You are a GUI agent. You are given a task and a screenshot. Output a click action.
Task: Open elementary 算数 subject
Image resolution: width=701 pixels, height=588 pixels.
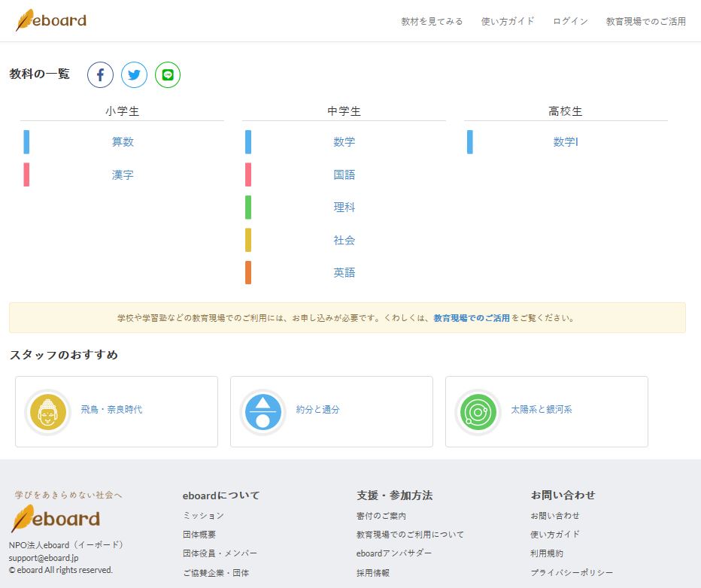[x=123, y=142]
